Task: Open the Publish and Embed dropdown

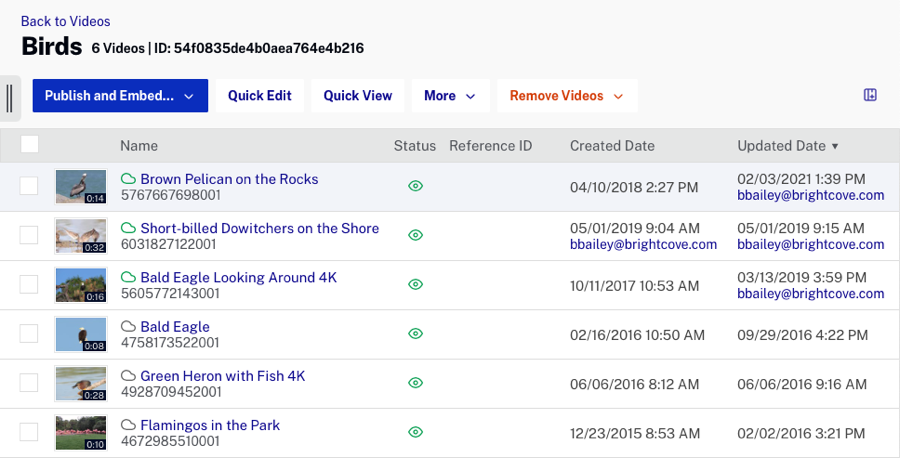Action: coord(120,96)
